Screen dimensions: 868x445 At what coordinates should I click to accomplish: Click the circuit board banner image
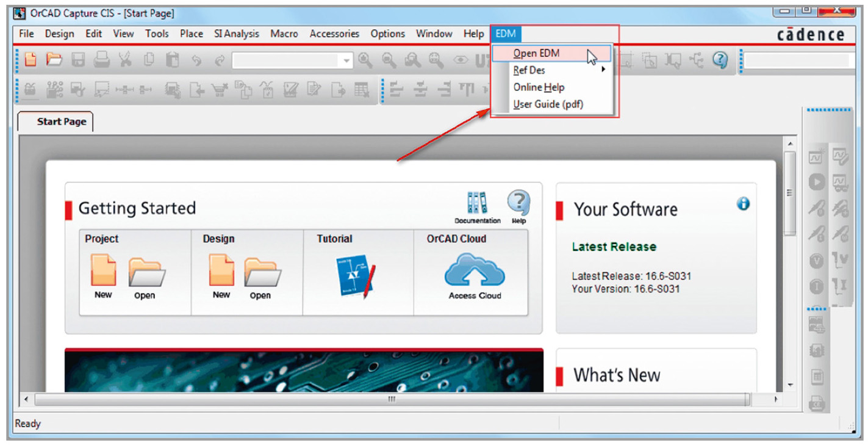pos(304,371)
